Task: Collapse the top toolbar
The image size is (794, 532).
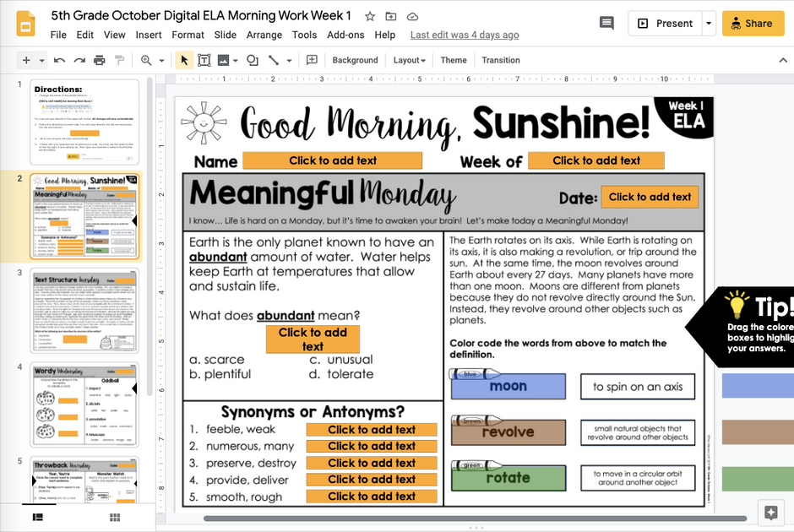Action: (x=781, y=60)
